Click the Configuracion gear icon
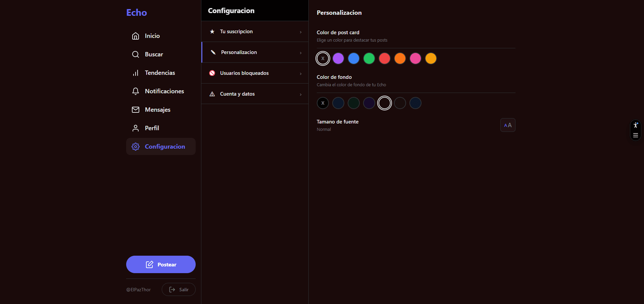Viewport: 644px width, 304px height. 136,147
